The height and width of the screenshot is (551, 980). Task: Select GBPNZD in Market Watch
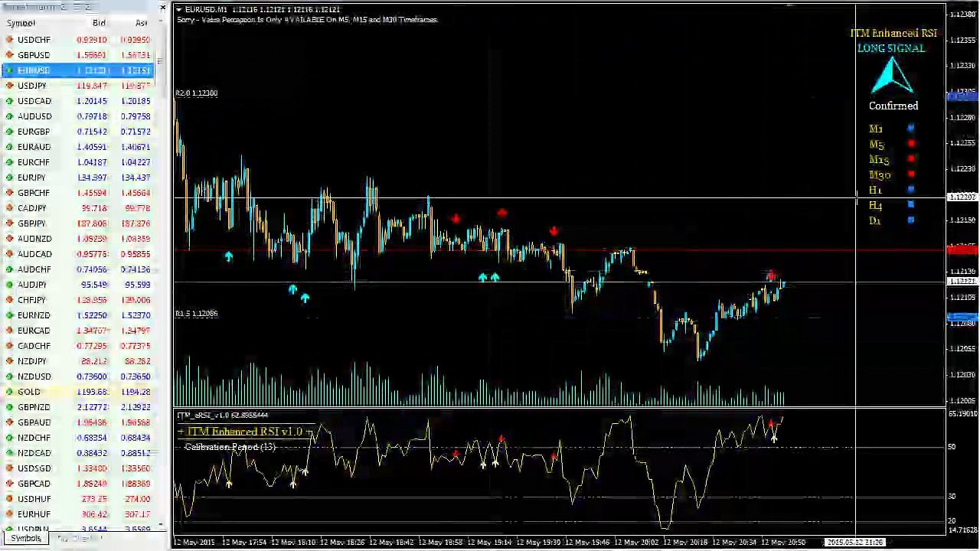(78, 407)
